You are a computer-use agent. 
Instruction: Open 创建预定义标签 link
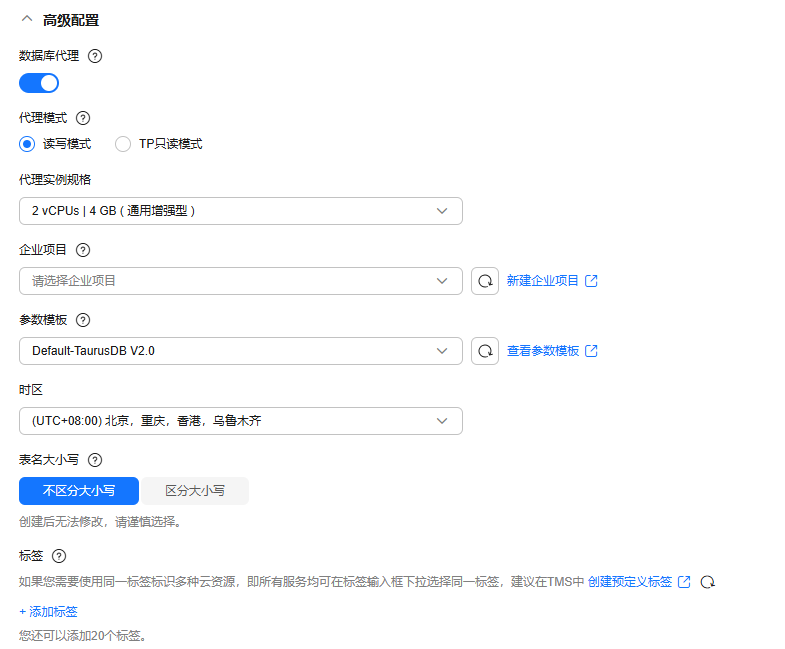point(630,581)
